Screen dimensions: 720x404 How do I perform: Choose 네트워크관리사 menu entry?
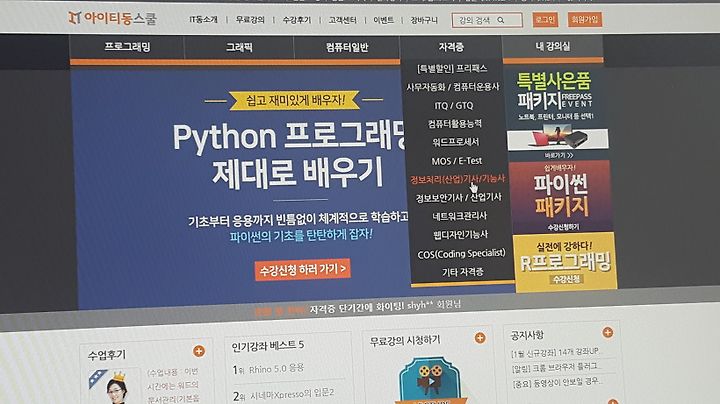(x=460, y=216)
